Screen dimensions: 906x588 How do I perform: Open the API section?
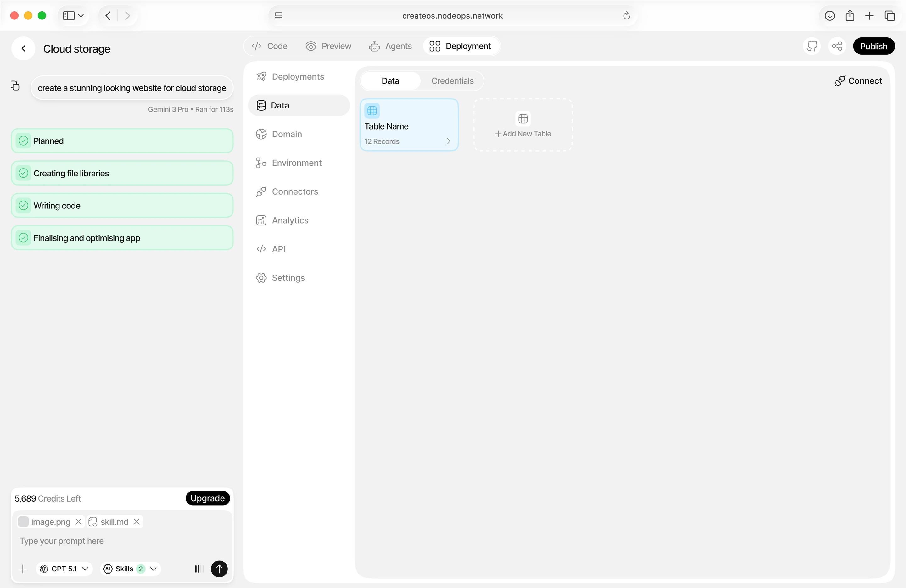point(299,249)
